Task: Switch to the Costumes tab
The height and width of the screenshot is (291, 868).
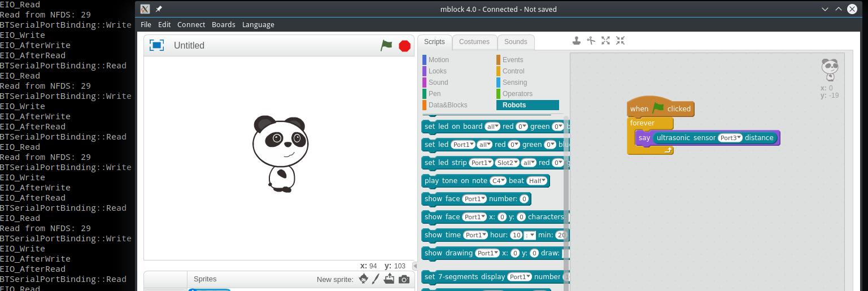Action: [x=474, y=42]
